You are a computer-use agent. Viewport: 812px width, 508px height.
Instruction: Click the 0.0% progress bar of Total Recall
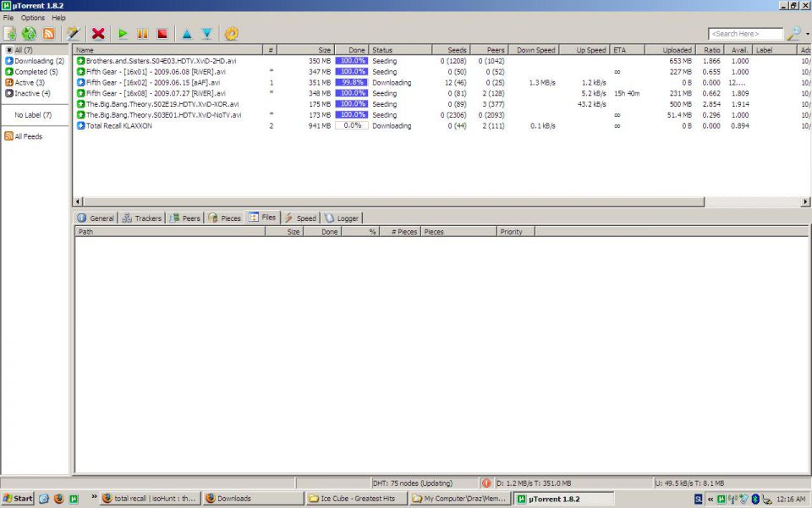352,125
